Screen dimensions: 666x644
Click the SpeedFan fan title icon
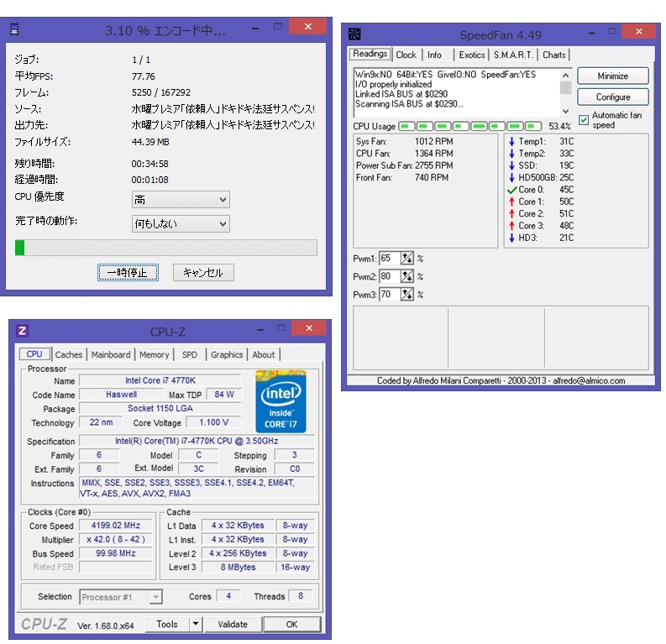(354, 34)
